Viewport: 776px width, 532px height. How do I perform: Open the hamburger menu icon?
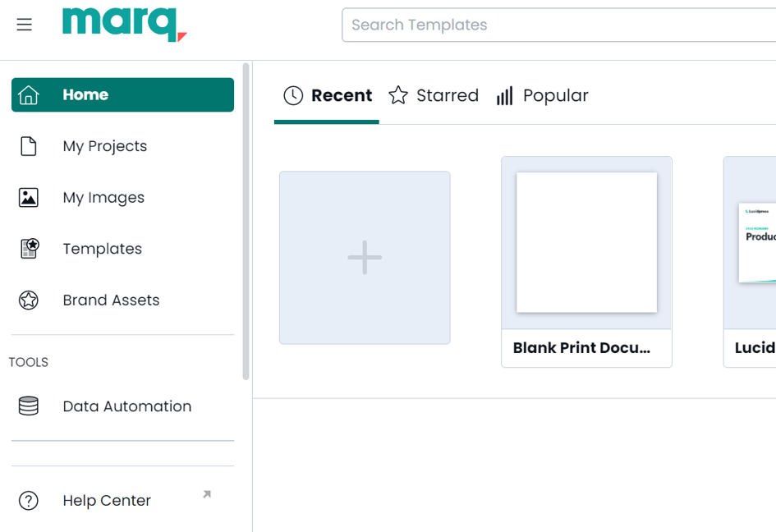coord(25,25)
